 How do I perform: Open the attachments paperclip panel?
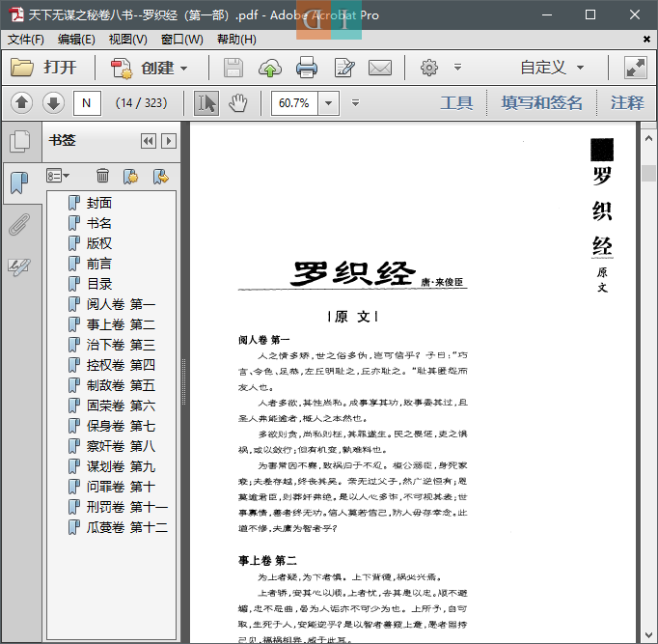coord(19,224)
